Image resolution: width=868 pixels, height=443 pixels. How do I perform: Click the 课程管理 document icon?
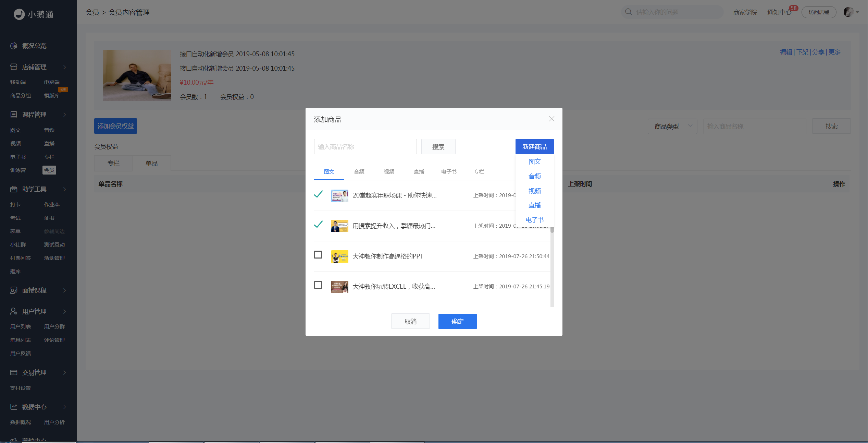coord(14,115)
